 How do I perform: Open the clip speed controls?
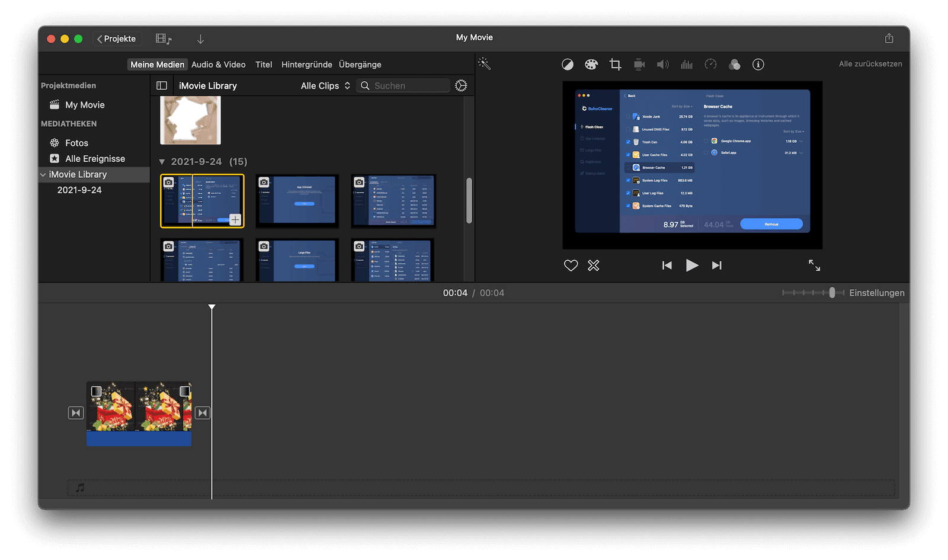(710, 64)
